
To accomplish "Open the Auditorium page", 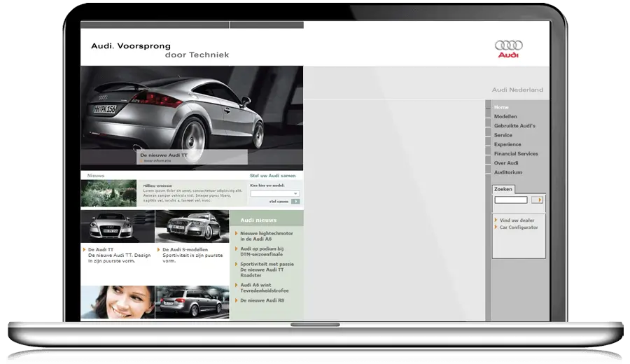I will pyautogui.click(x=508, y=172).
